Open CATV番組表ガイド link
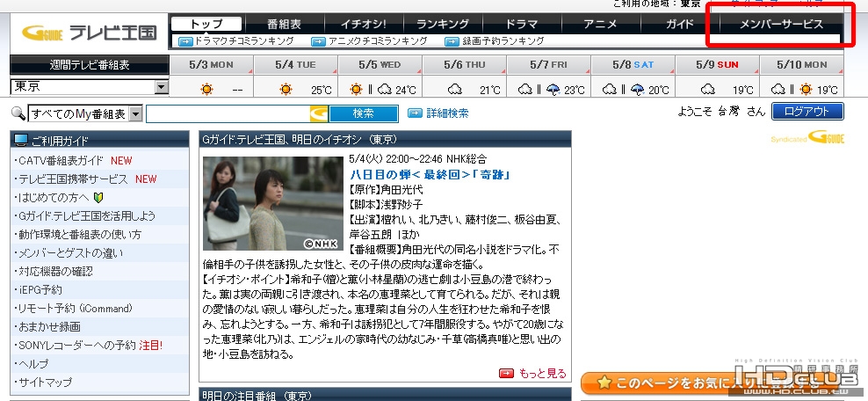Image resolution: width=868 pixels, height=401 pixels. [x=61, y=161]
